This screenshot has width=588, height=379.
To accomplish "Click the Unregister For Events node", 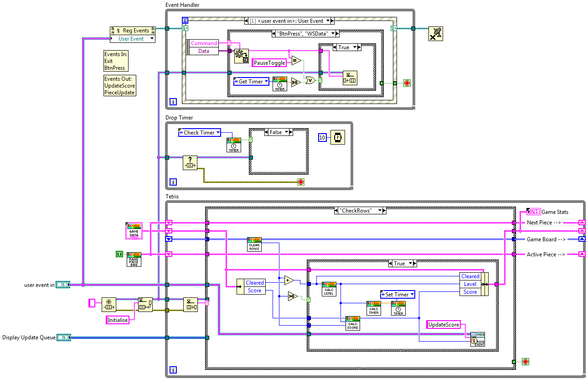I will coord(436,34).
